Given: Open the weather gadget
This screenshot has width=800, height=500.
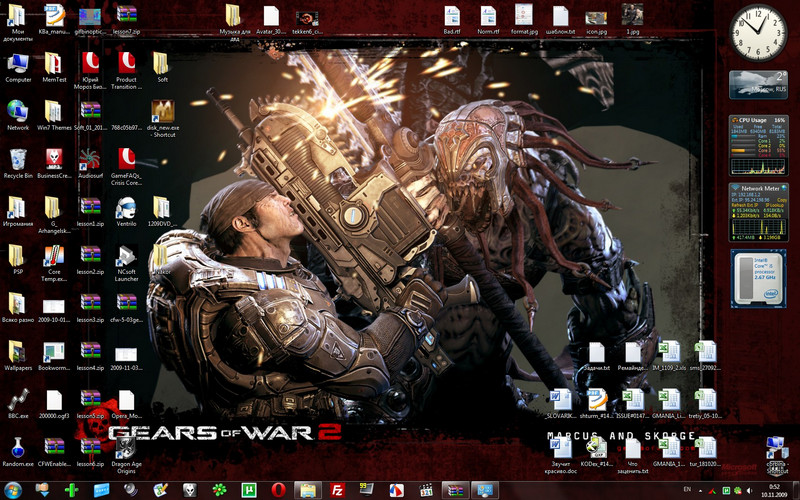Looking at the screenshot, I should pyautogui.click(x=758, y=84).
